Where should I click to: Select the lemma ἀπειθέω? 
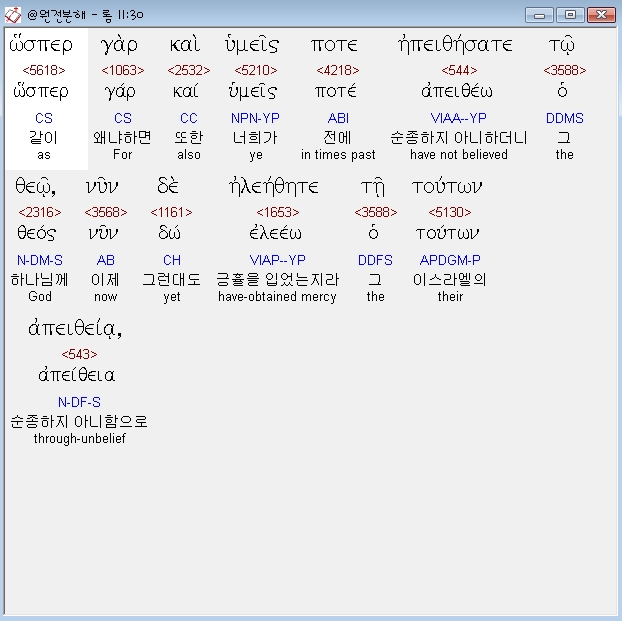[457, 91]
